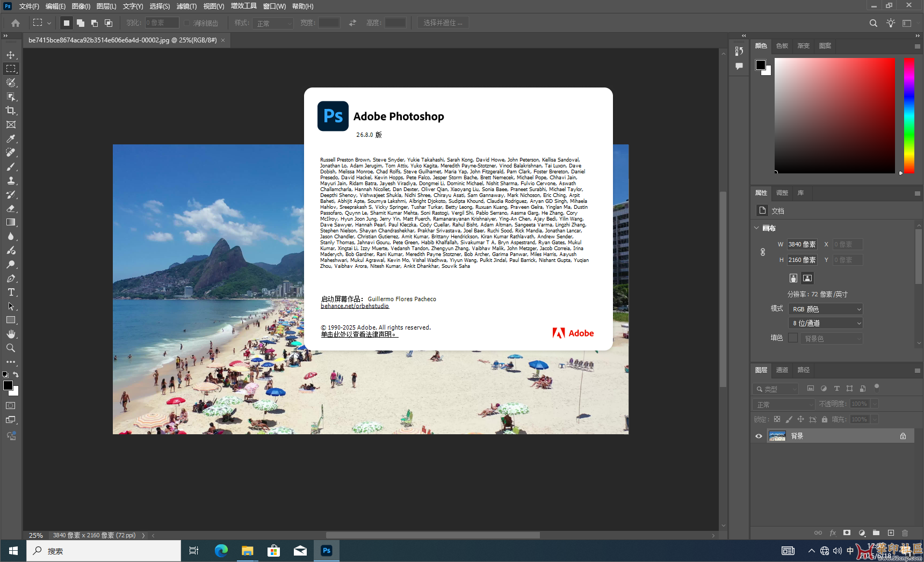The image size is (924, 562).
Task: Click the behance.net/orbehstudio link
Action: click(355, 306)
